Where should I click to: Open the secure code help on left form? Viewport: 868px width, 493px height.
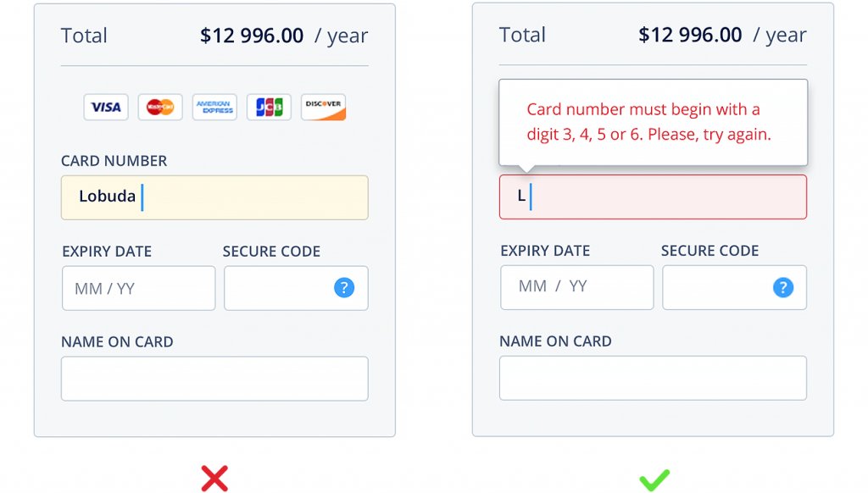pos(344,288)
